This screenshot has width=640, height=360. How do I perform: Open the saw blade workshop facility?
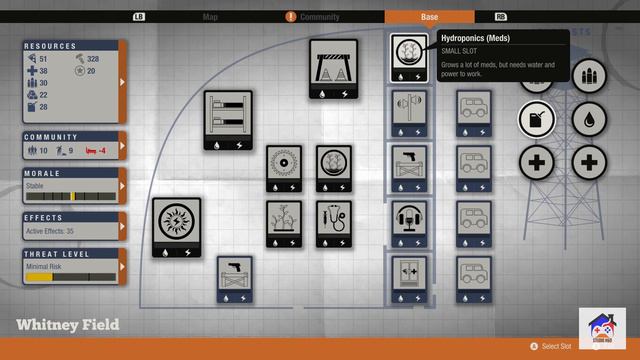coord(284,169)
